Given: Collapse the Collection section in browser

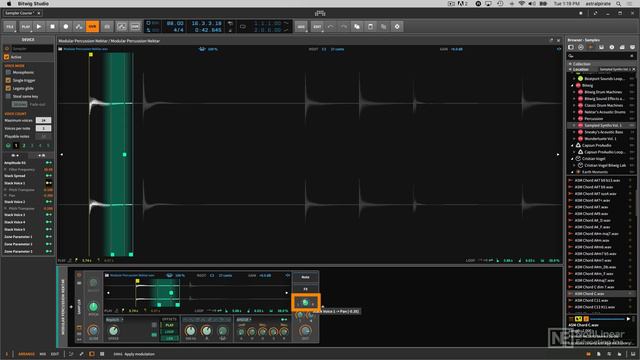Looking at the screenshot, I should [x=571, y=64].
